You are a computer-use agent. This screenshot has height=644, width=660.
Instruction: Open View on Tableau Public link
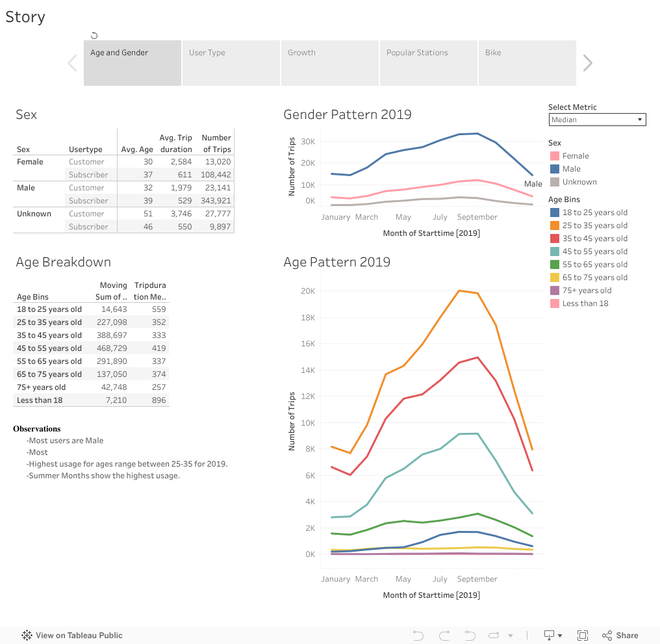79,636
